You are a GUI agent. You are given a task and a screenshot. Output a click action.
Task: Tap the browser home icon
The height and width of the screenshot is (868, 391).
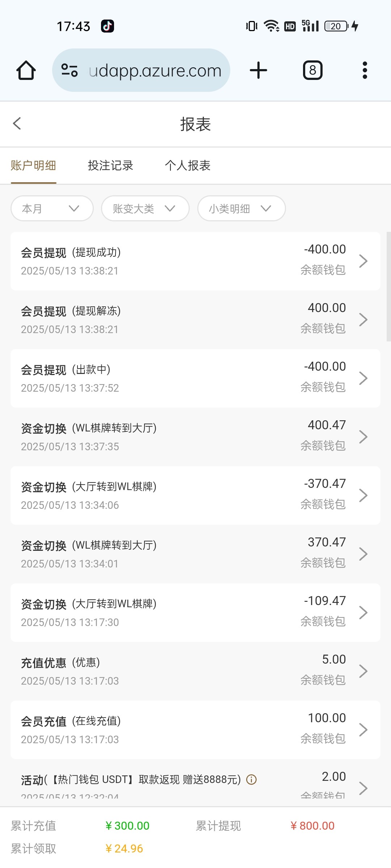(x=26, y=70)
